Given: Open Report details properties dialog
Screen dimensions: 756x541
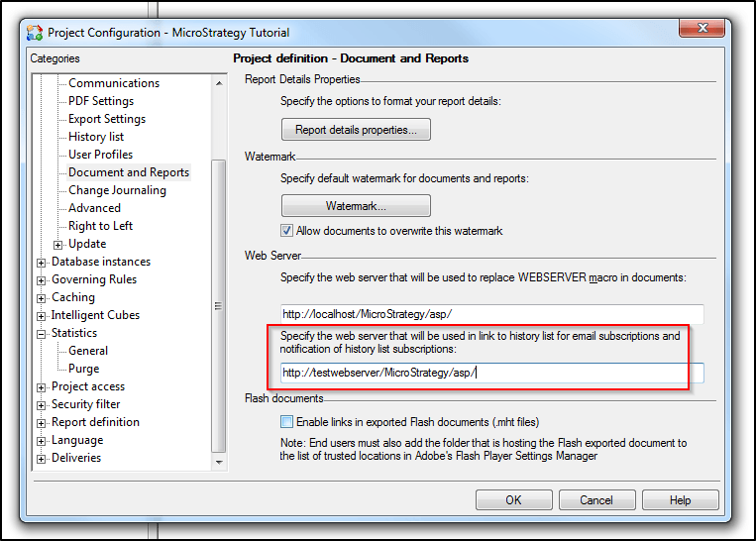Looking at the screenshot, I should pyautogui.click(x=356, y=130).
